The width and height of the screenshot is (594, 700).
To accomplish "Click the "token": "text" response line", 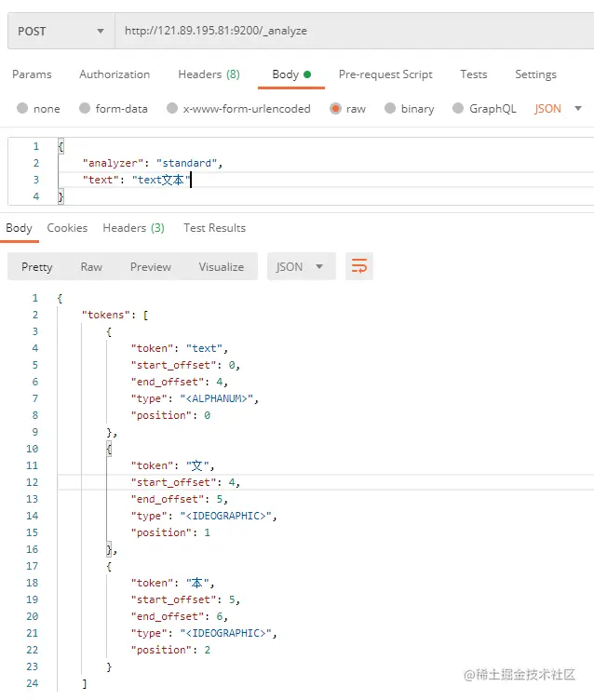I will click(179, 348).
